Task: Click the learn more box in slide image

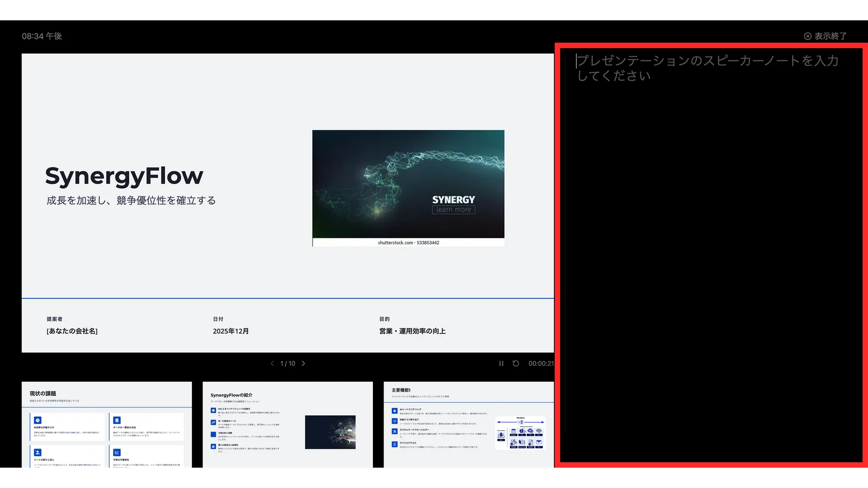Action: [453, 210]
